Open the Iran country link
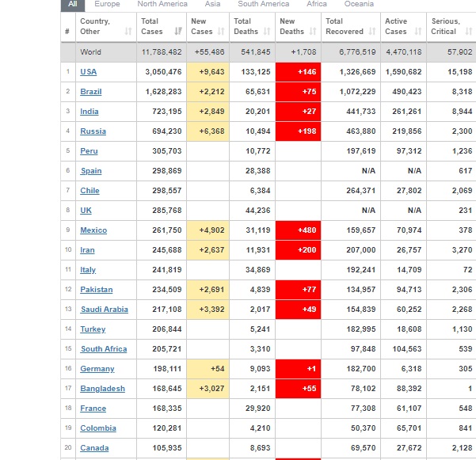Screen dimensions: 476x460 87,250
